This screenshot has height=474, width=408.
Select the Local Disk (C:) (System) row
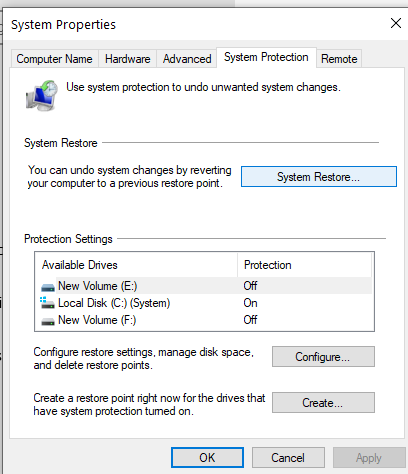point(204,303)
